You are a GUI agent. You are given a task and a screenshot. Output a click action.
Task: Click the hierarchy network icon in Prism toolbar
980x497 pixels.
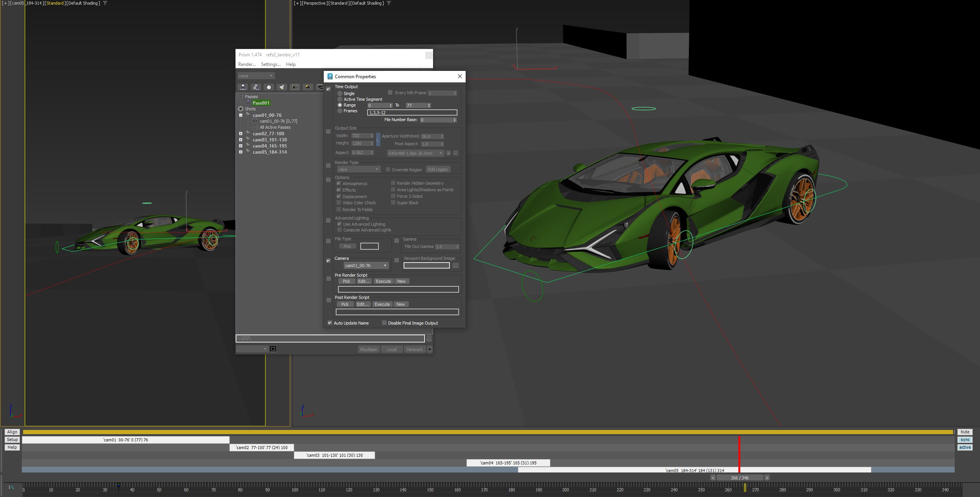[243, 87]
